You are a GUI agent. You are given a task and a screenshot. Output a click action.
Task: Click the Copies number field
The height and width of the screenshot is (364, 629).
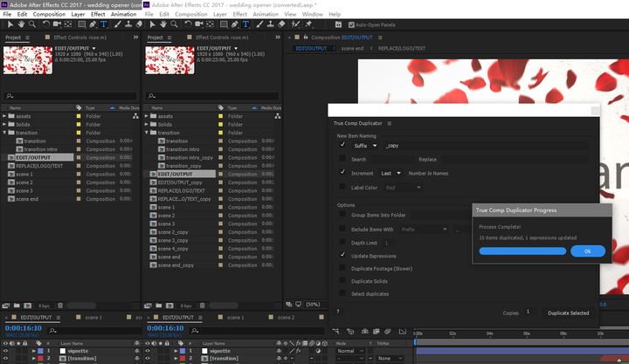pos(529,312)
